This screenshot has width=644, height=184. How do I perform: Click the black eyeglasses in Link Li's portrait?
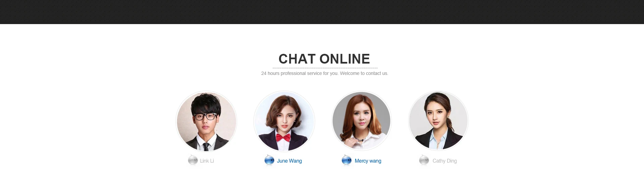point(205,117)
